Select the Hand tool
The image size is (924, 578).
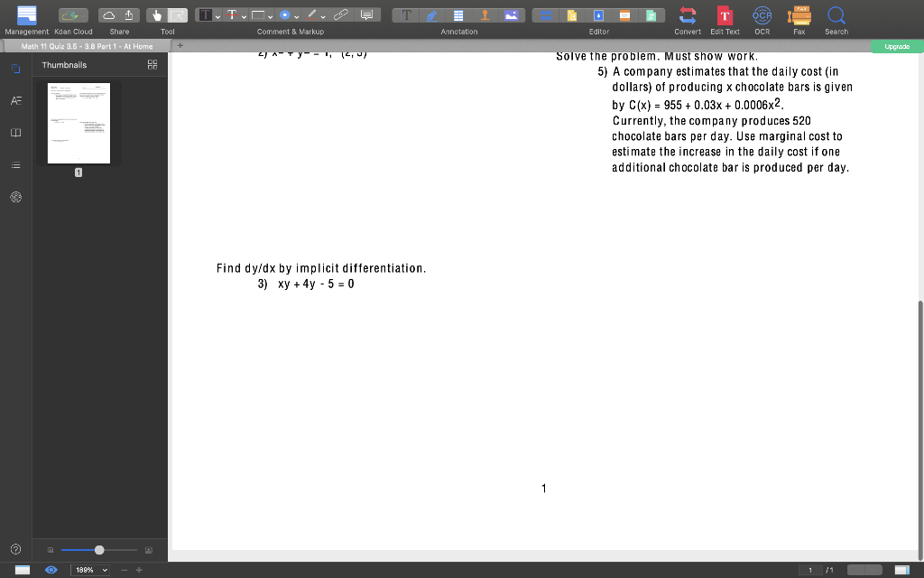[x=157, y=14]
